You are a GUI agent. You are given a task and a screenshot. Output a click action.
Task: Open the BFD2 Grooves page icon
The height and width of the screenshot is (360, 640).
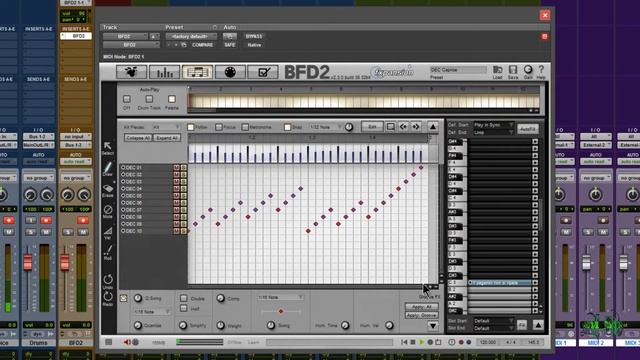coord(197,72)
